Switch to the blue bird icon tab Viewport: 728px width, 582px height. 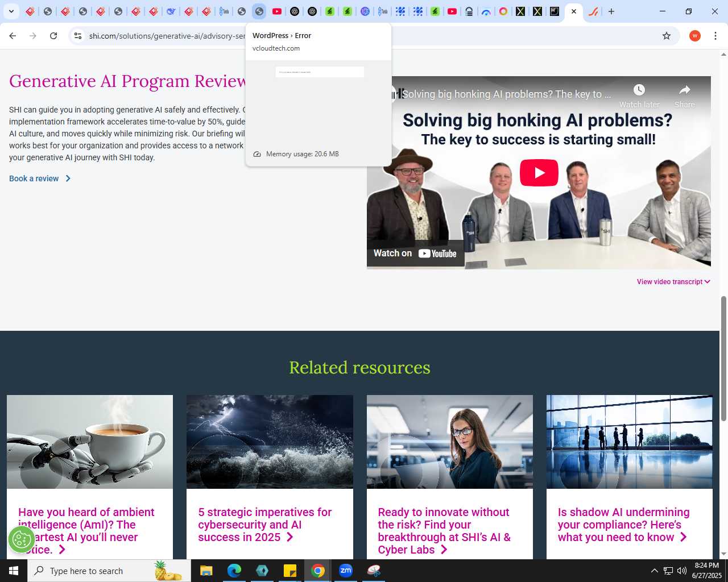pos(171,11)
